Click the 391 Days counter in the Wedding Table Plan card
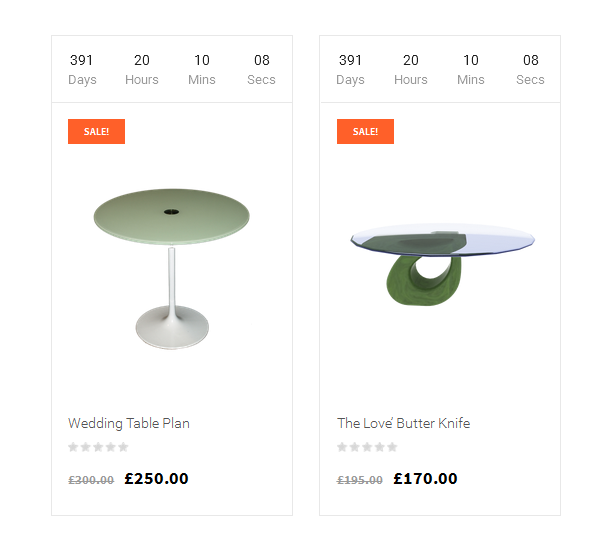The image size is (616, 548). (x=82, y=70)
